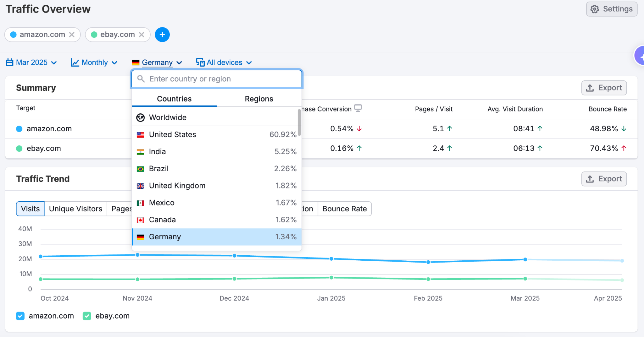Image resolution: width=644 pixels, height=337 pixels.
Task: Click the globe icon next to Worldwide
Action: point(141,117)
